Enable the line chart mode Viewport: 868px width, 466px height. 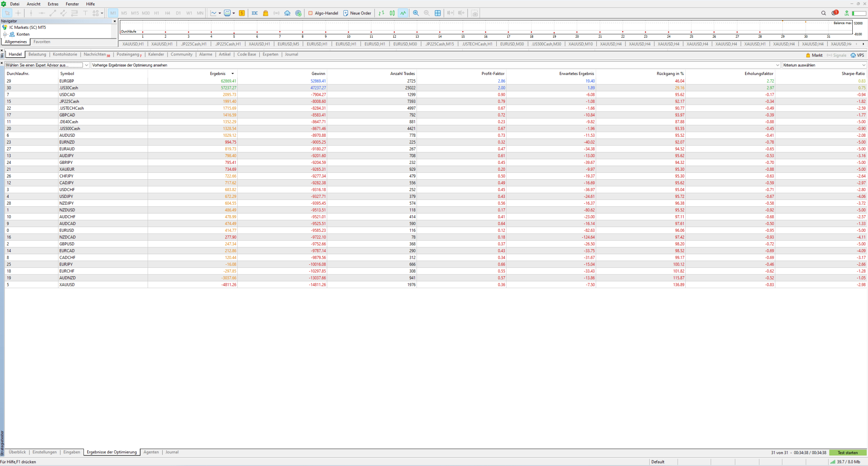(x=403, y=13)
